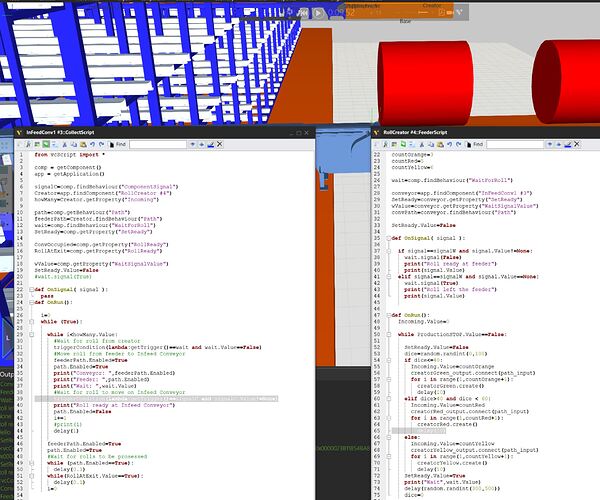This screenshot has width=600, height=500.
Task: Click the highlight marker icon in FeederScript toolbar
Action: [568, 145]
